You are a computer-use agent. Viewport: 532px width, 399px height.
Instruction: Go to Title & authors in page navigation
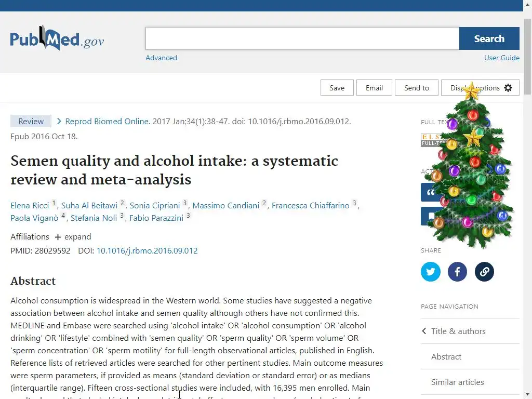coord(458,331)
